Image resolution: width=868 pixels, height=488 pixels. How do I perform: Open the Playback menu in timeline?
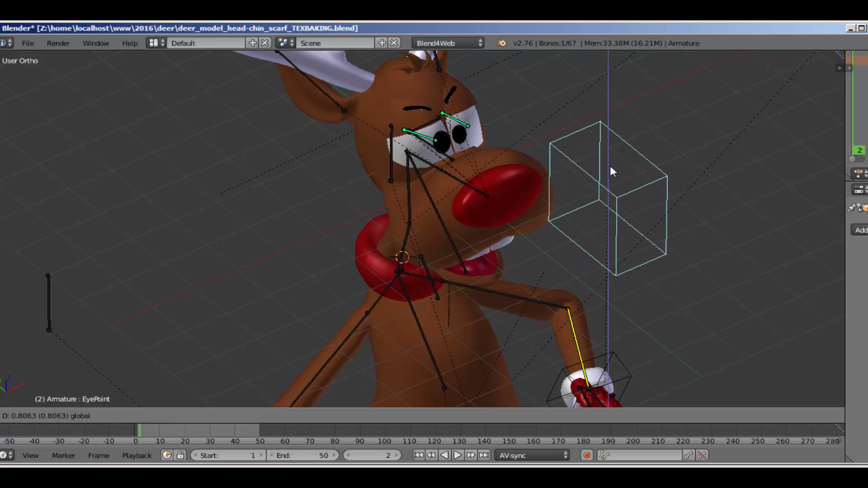click(137, 455)
